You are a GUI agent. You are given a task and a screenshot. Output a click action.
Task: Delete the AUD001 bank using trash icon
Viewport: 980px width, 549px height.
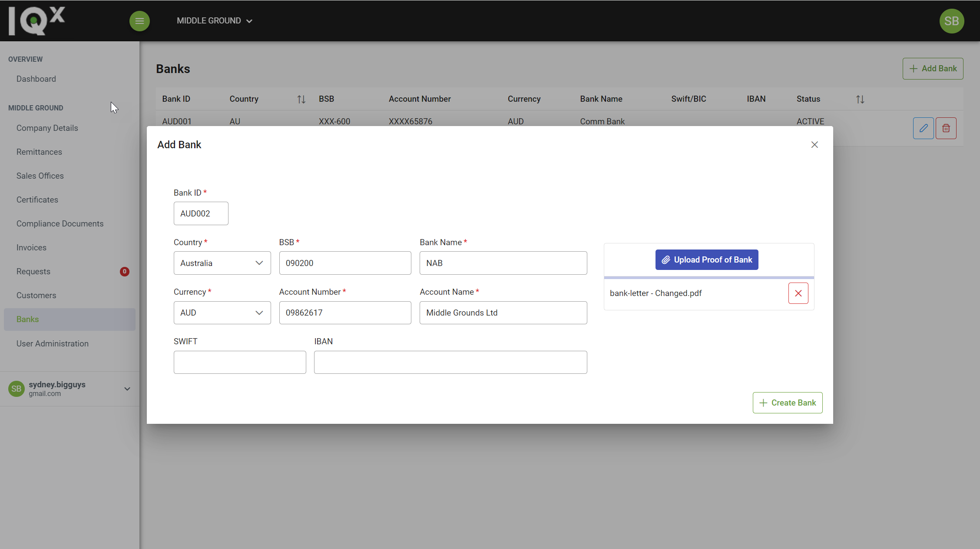[x=946, y=128]
